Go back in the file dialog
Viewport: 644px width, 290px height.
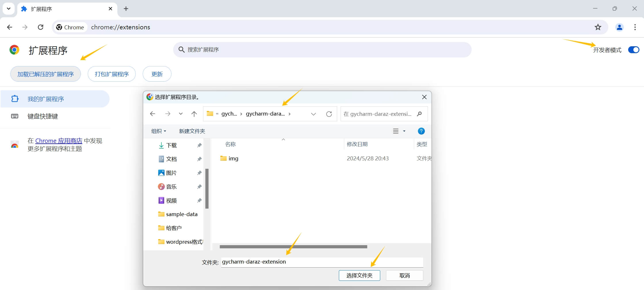coord(153,114)
